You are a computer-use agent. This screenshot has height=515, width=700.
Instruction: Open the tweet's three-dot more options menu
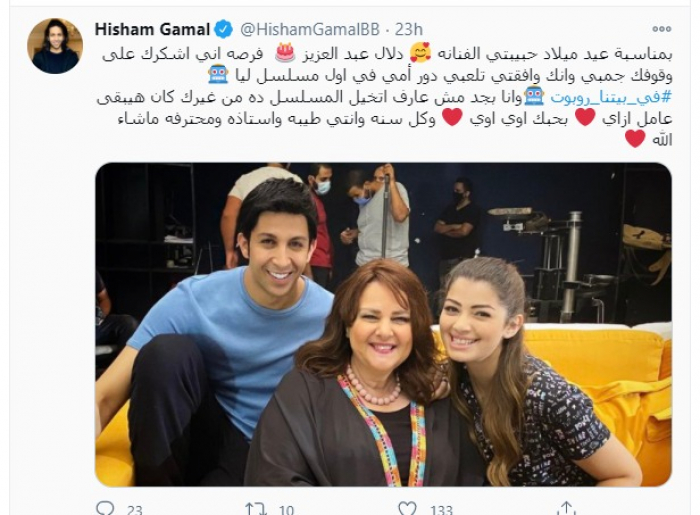[662, 29]
